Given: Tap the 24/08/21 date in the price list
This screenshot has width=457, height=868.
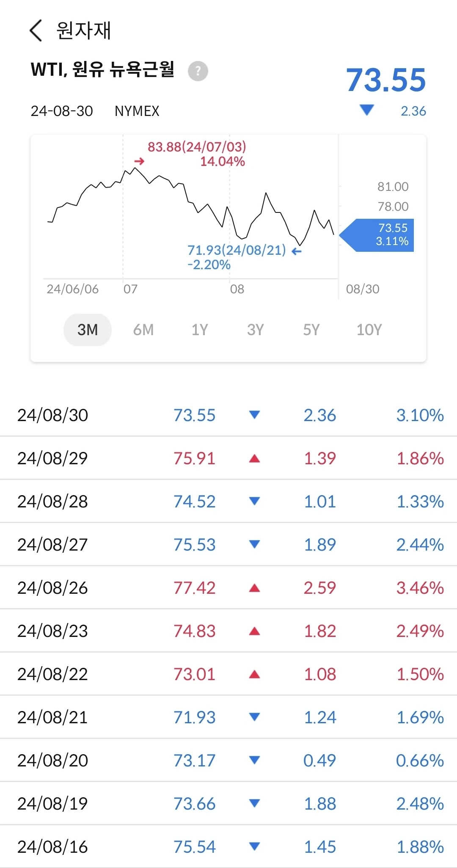Looking at the screenshot, I should 52,717.
